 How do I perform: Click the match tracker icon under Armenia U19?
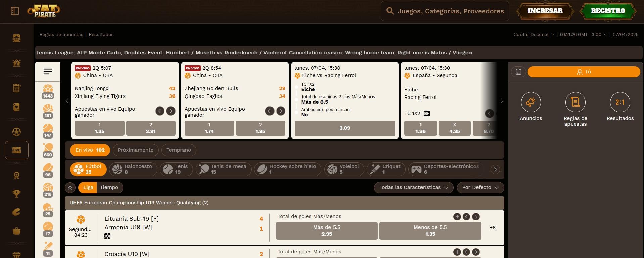107,236
